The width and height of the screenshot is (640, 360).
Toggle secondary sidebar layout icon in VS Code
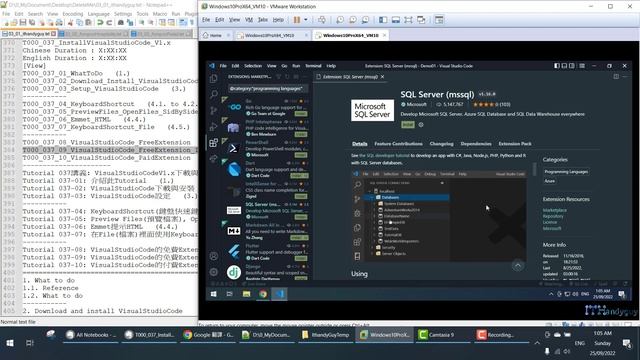(x=572, y=66)
